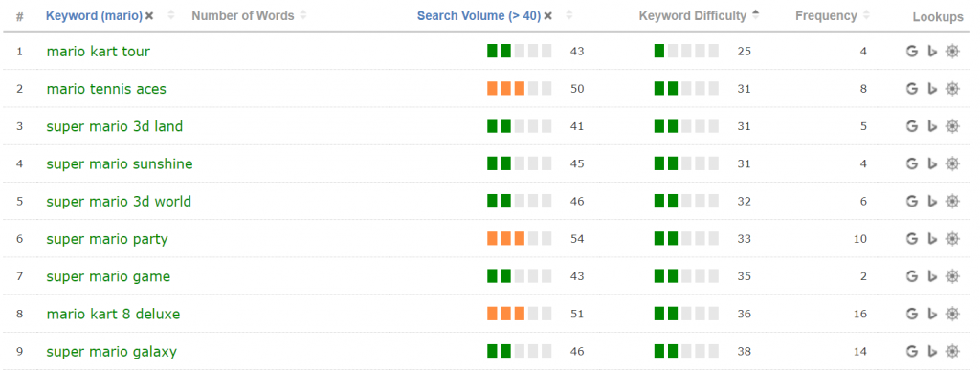The image size is (980, 370).
Task: Remove the Search Volume (> 40) filter
Action: click(547, 16)
